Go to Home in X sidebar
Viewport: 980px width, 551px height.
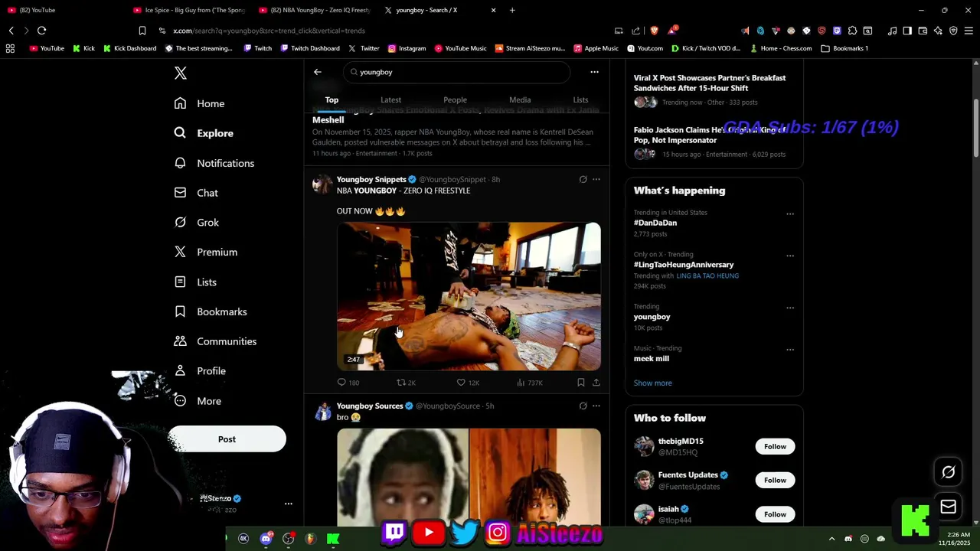click(x=199, y=103)
